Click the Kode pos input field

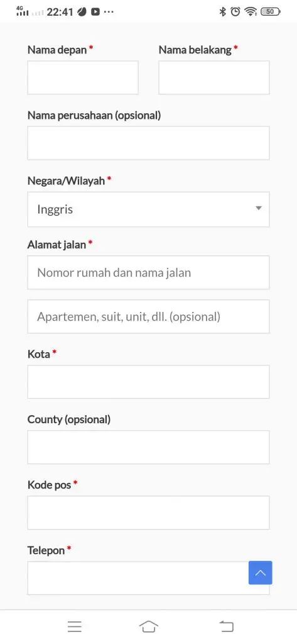(148, 513)
